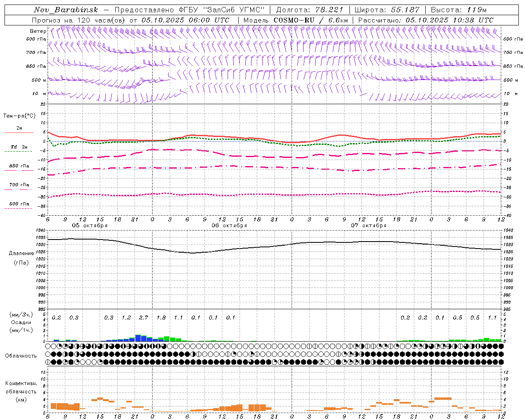Click the date label 07 октября

pos(369,226)
